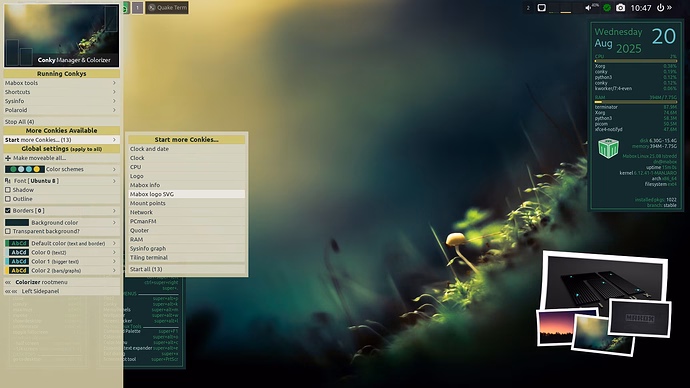Click workspace number 2 in the panel

(528, 7)
